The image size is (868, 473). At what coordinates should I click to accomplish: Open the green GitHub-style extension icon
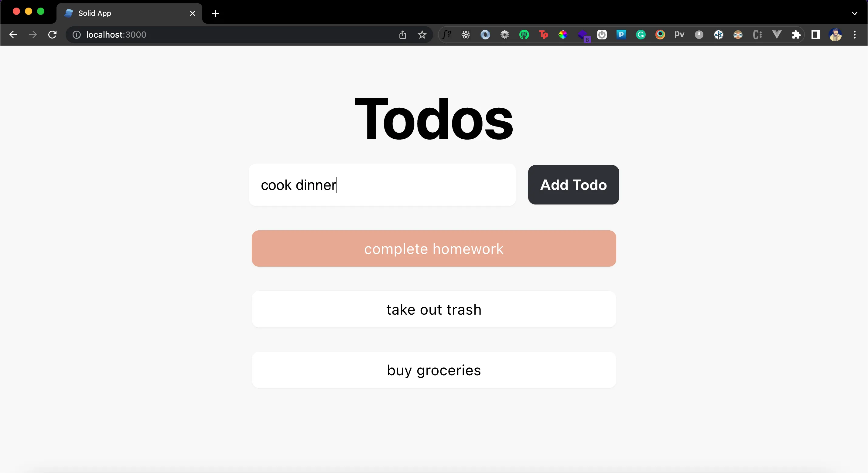[x=524, y=35]
